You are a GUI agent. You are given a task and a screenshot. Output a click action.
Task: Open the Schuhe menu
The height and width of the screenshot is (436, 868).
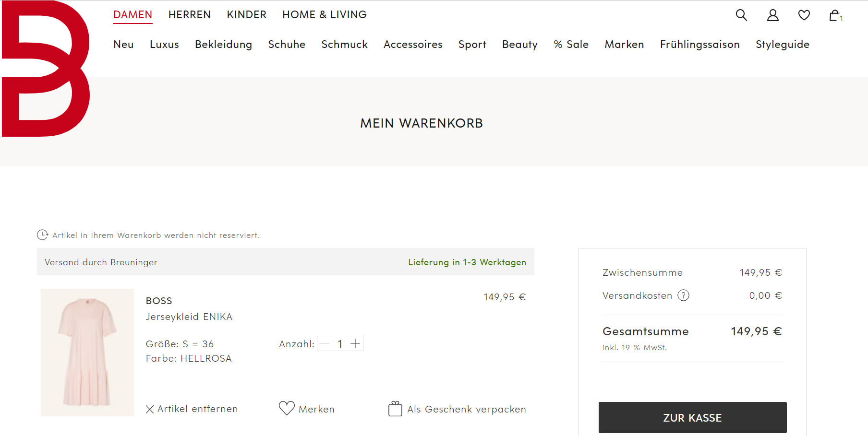287,44
